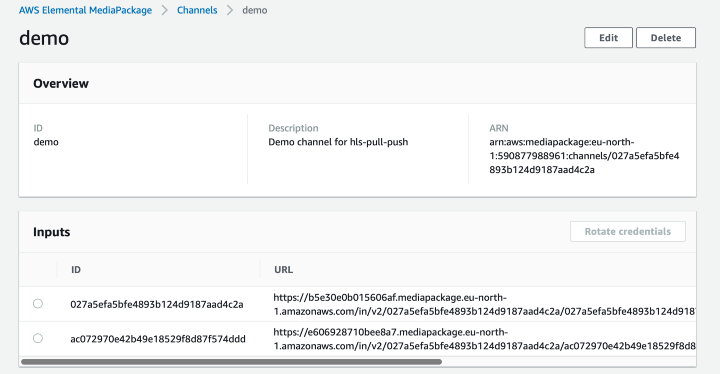Click the horizontal scrollbar in Inputs table

point(231,362)
